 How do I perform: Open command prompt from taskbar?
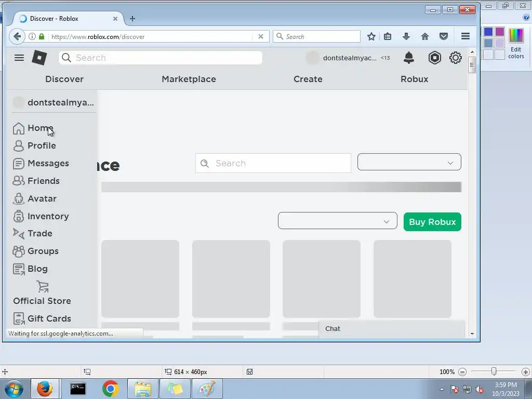pyautogui.click(x=78, y=389)
